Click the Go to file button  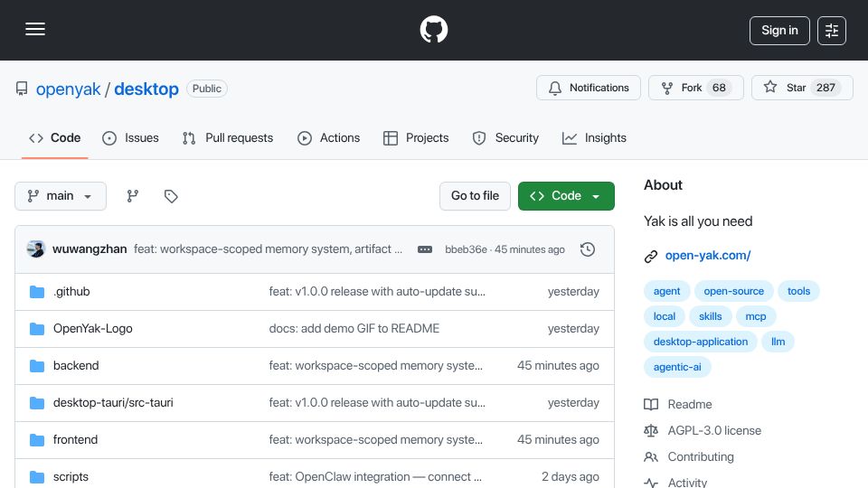tap(475, 196)
